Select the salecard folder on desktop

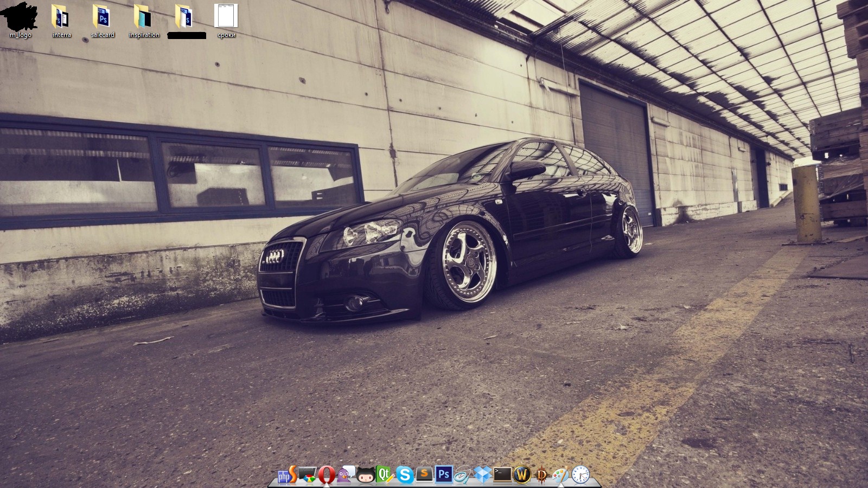103,21
